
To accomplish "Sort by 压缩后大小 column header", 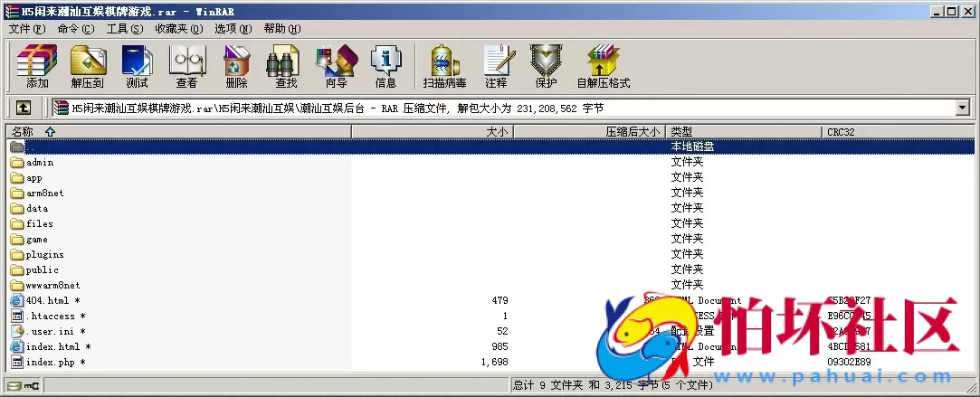I will coord(589,132).
